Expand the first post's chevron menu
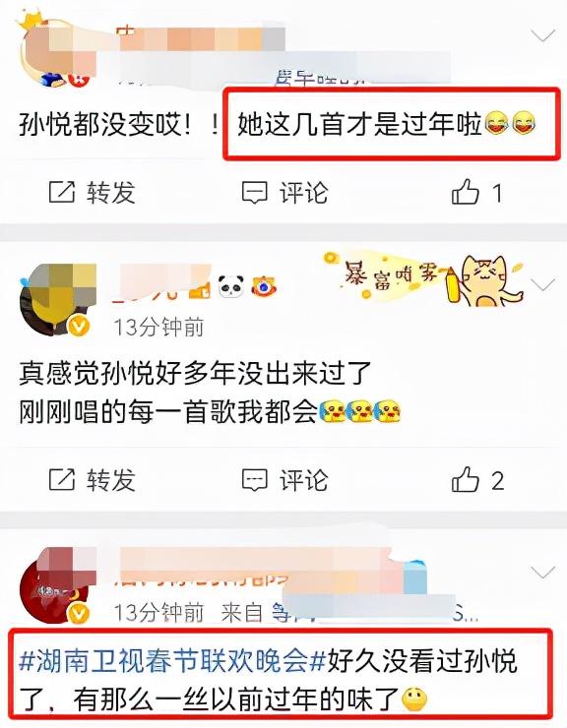 pos(542,34)
